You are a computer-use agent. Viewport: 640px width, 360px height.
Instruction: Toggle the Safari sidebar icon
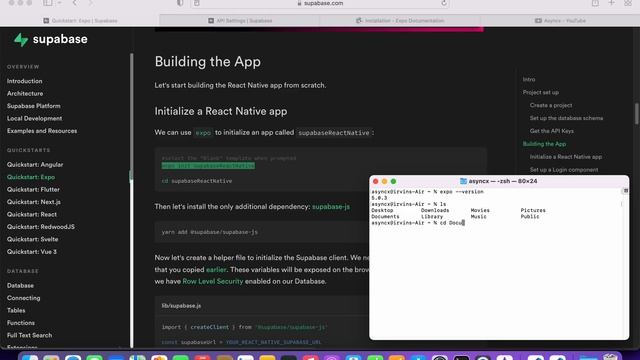tap(48, 3)
